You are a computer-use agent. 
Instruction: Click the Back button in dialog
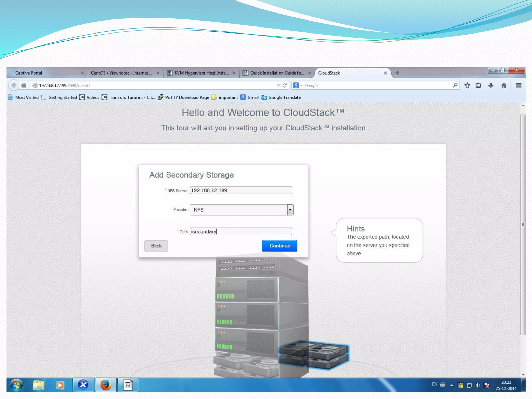[x=156, y=246]
